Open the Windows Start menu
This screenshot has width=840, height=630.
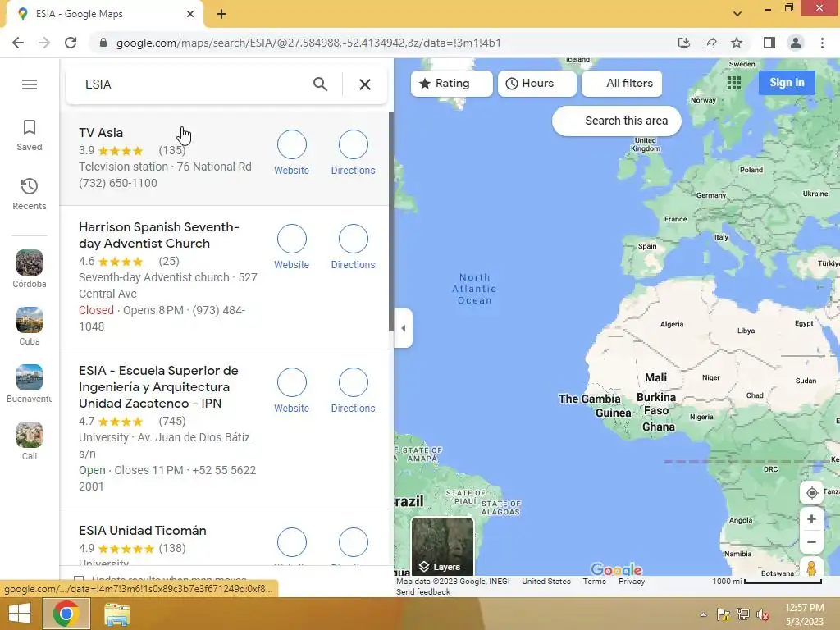20,614
